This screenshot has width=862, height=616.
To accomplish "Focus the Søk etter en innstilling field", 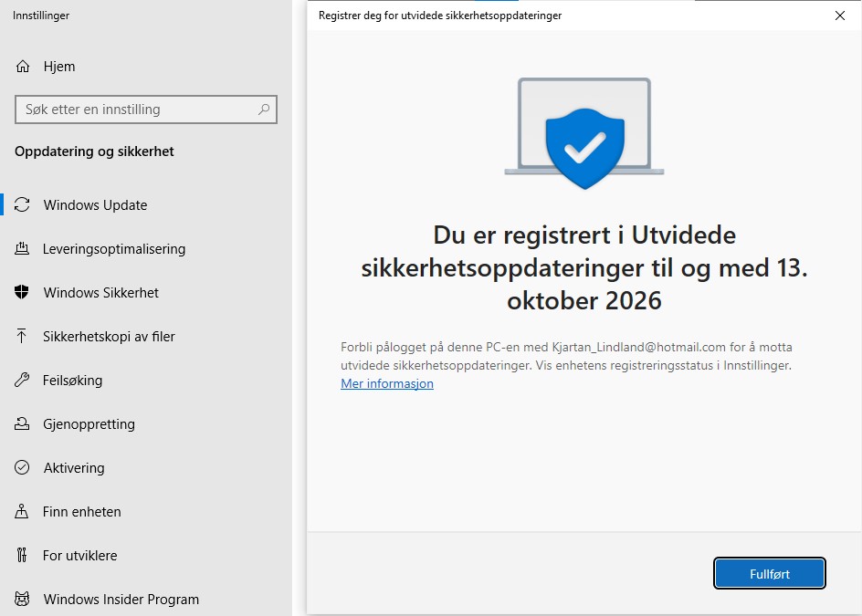I will 146,110.
